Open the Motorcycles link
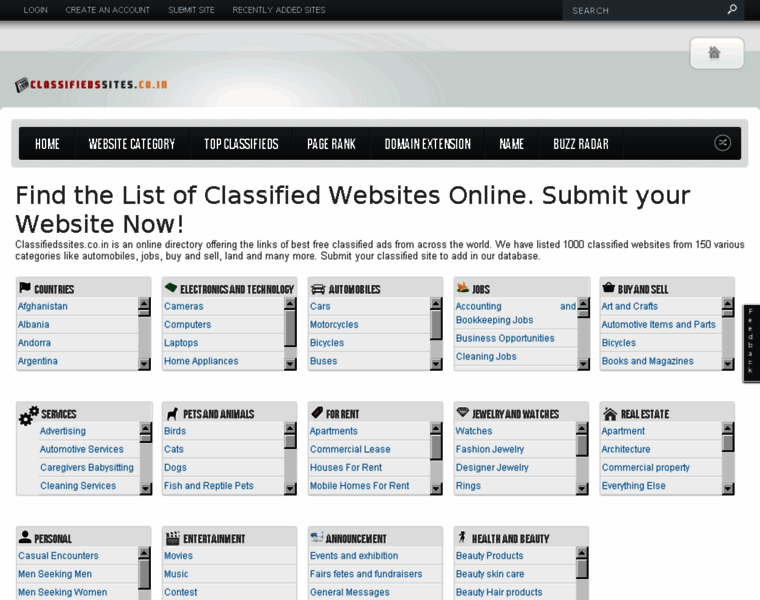Image resolution: width=760 pixels, height=600 pixels. click(334, 325)
